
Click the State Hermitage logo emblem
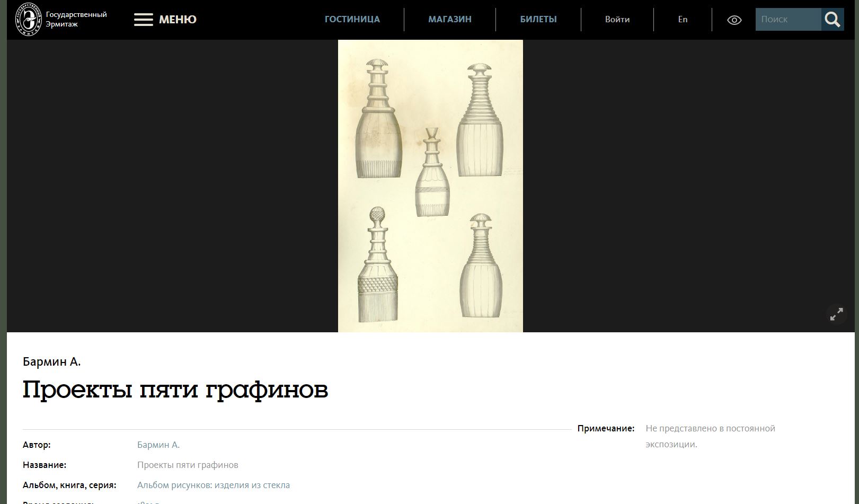(x=28, y=19)
